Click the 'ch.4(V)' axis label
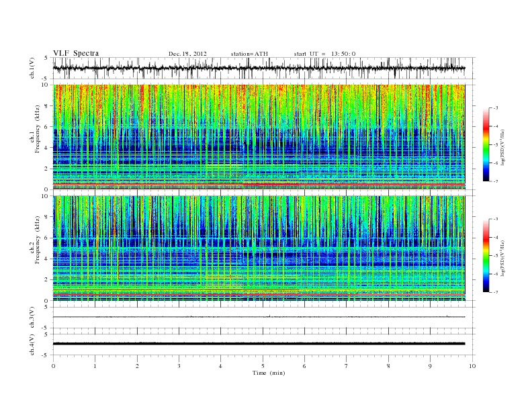Screen dimensions: 532x411 (x=32, y=345)
